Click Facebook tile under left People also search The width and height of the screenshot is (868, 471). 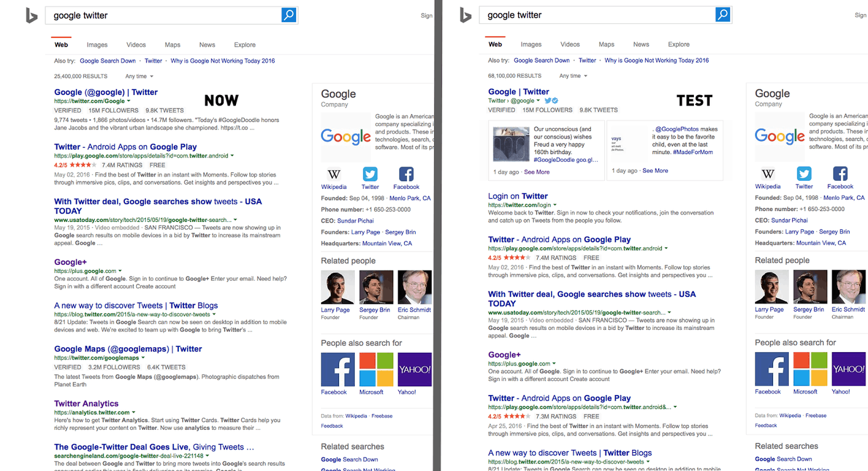[x=338, y=369]
